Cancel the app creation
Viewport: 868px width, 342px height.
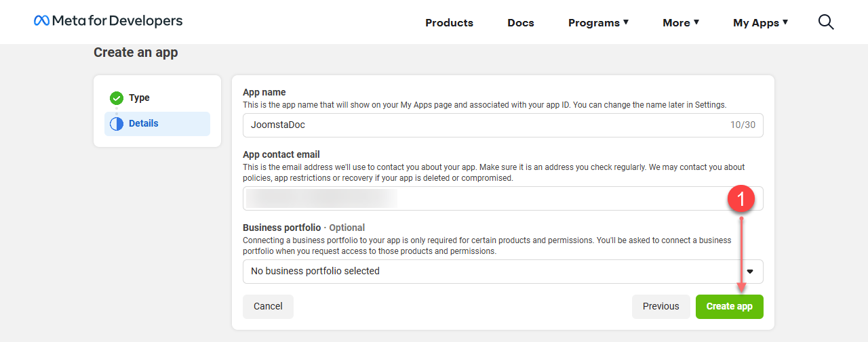(x=268, y=307)
